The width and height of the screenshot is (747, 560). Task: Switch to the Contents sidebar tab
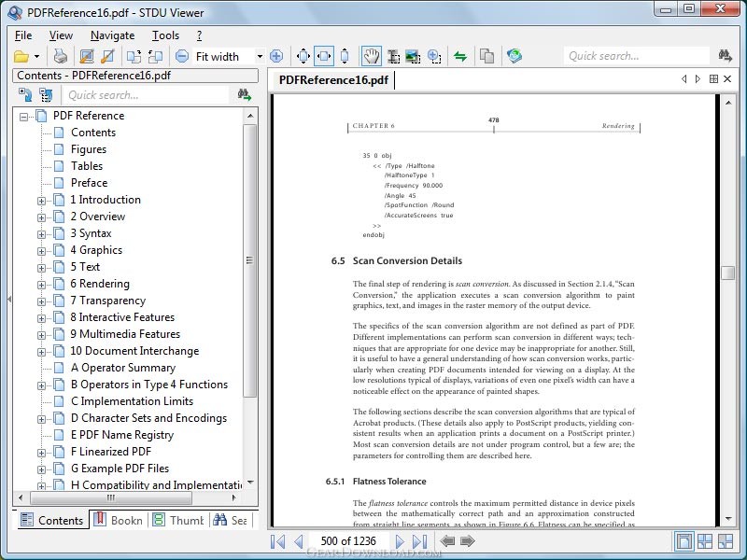[53, 520]
